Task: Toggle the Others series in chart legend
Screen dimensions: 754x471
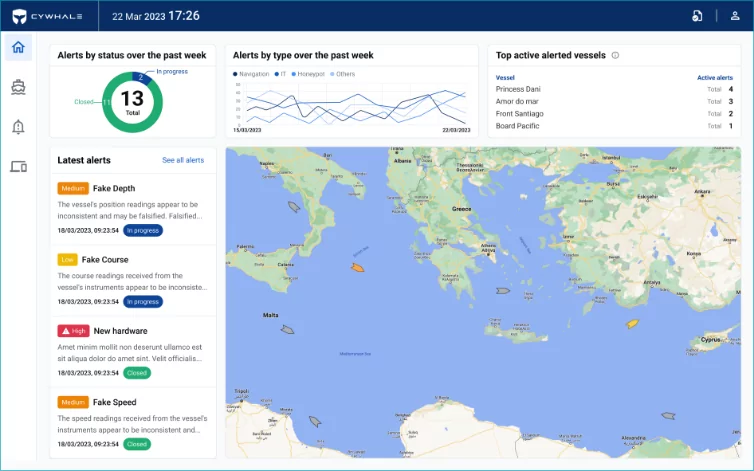Action: pyautogui.click(x=343, y=74)
